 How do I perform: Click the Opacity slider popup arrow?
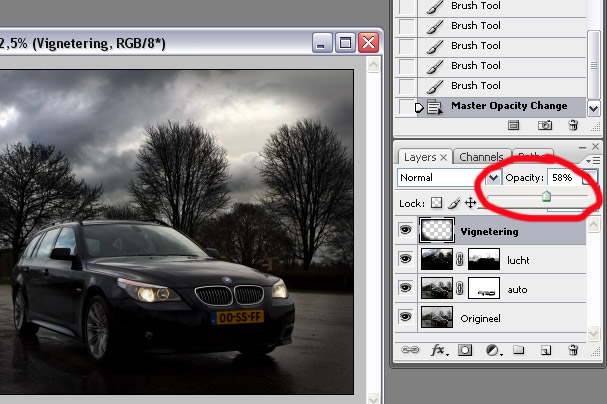[590, 178]
